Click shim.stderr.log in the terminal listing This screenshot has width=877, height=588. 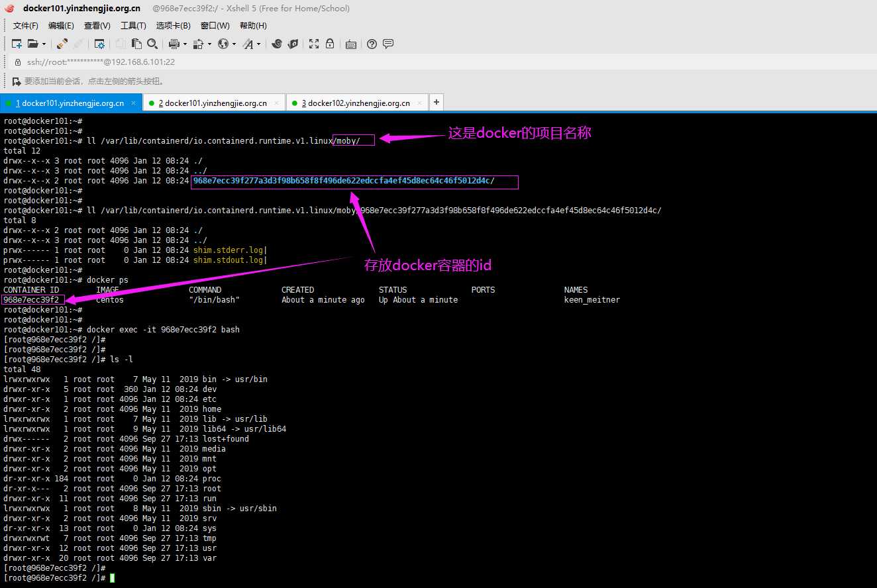(228, 250)
